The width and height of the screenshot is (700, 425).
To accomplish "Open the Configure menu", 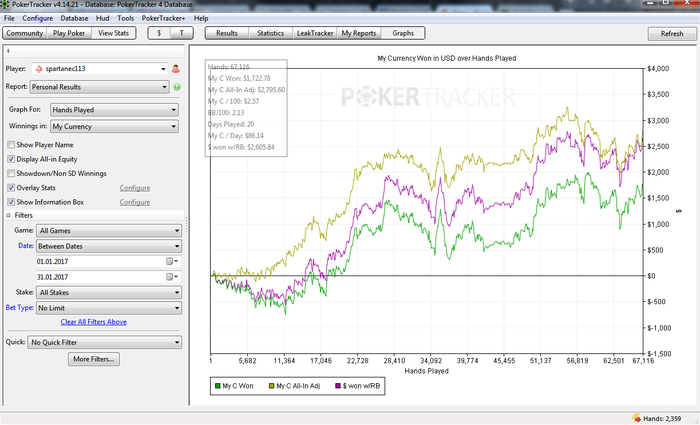I will [38, 18].
